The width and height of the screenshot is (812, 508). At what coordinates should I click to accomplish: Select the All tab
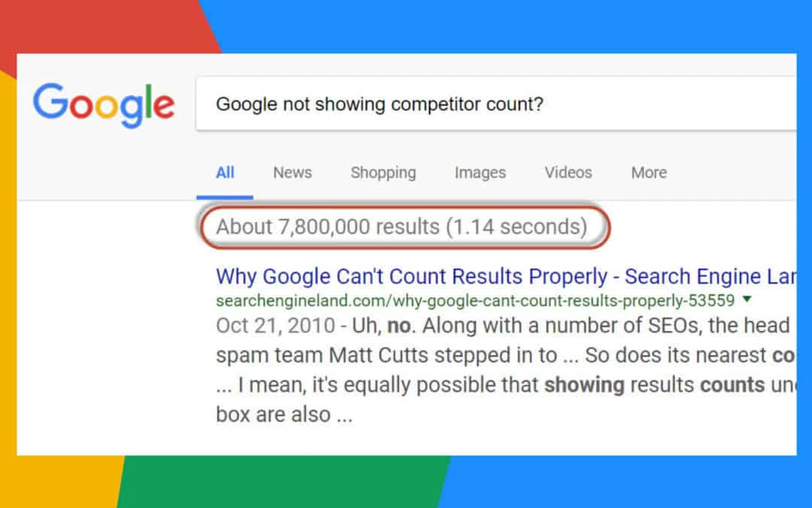(x=224, y=172)
